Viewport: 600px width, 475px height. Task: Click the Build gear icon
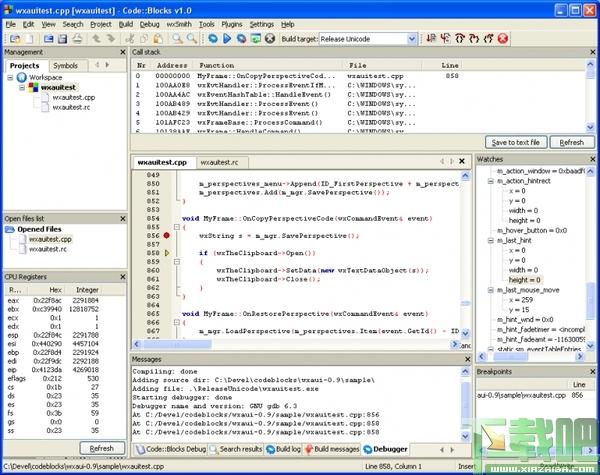click(x=213, y=39)
